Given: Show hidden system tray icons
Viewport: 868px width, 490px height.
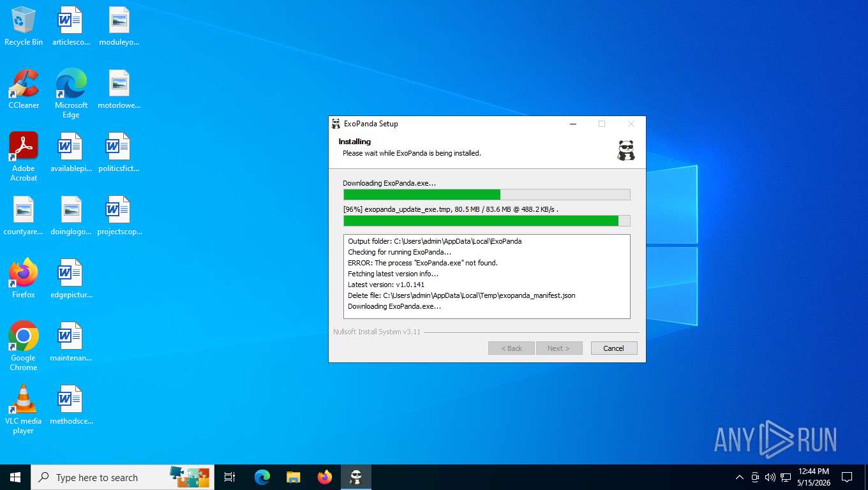Looking at the screenshot, I should click(740, 477).
